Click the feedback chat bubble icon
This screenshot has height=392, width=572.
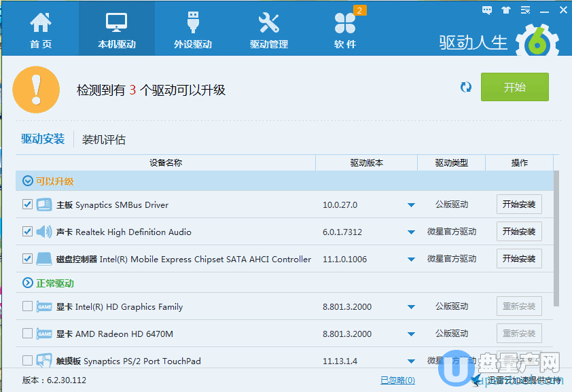[486, 10]
